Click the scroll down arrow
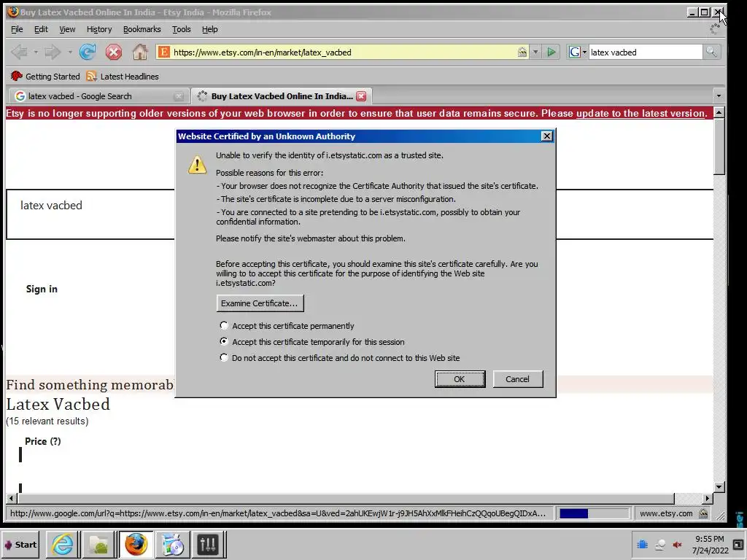 pyautogui.click(x=719, y=486)
